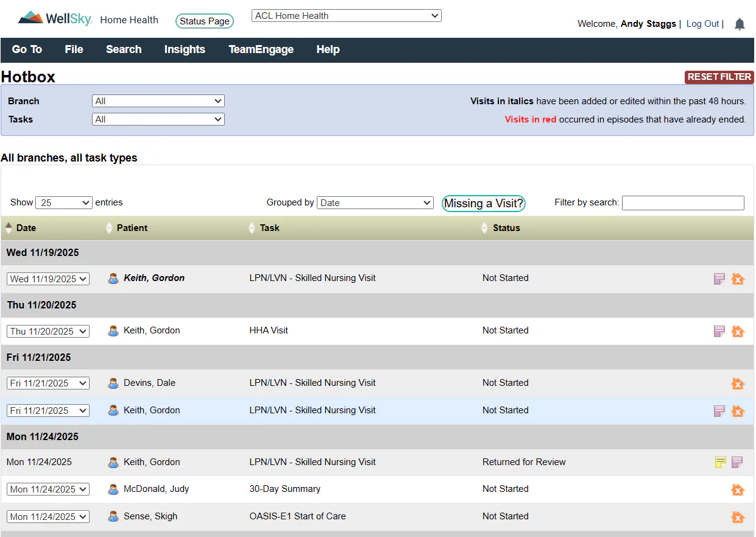This screenshot has height=537, width=756.
Task: Open the ACL Home Health agency selector
Action: point(346,16)
